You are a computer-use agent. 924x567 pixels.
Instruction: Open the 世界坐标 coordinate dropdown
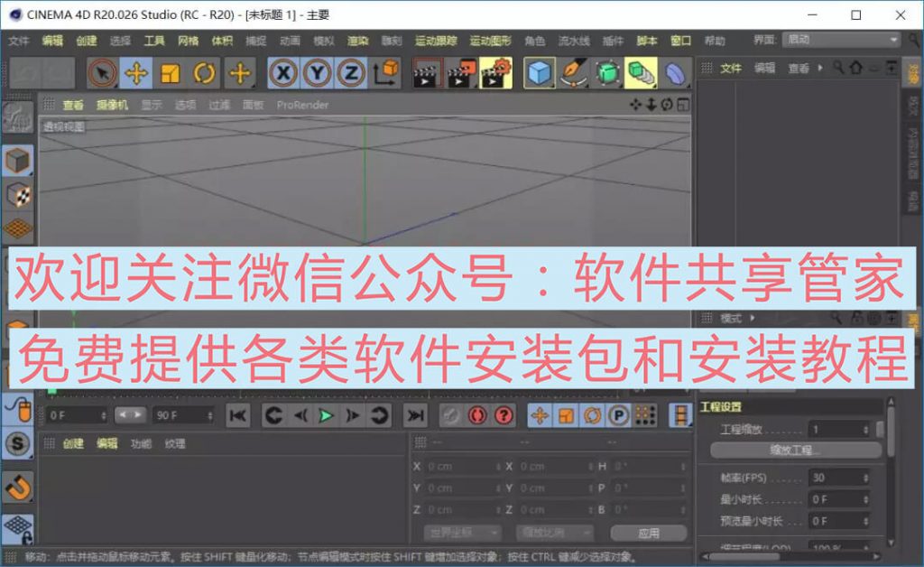click(x=461, y=533)
